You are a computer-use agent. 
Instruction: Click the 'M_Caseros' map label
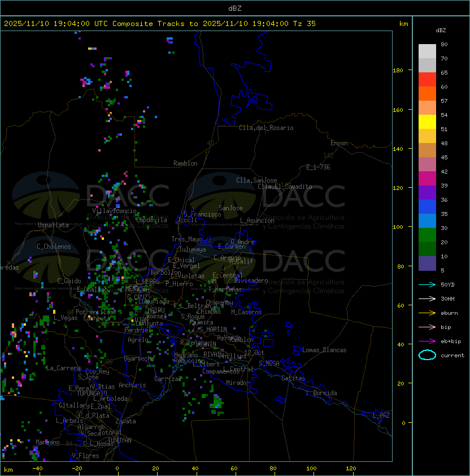[246, 311]
